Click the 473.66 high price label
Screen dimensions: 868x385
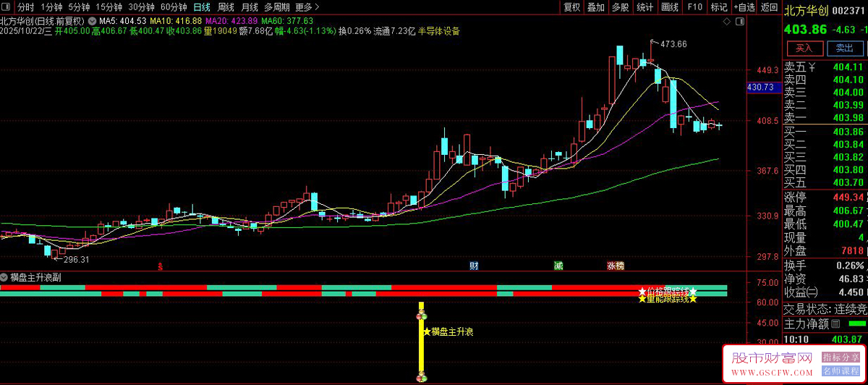coord(673,44)
